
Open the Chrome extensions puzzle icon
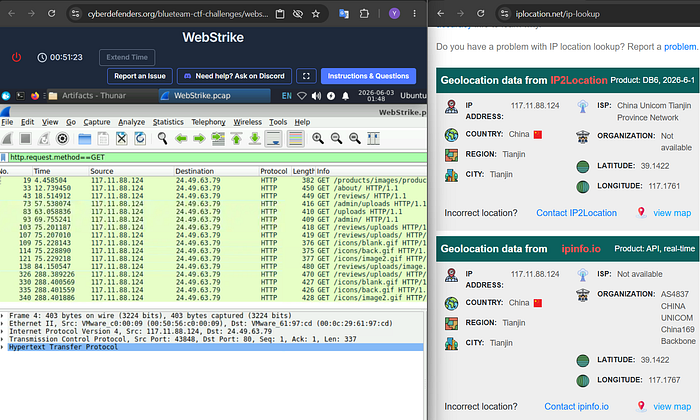[364, 14]
